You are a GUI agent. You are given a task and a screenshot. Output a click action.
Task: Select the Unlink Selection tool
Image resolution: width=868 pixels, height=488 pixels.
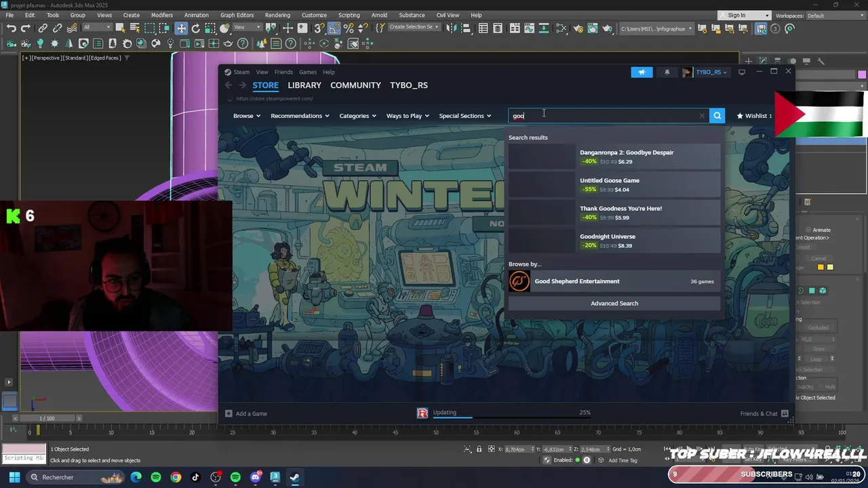(57, 28)
